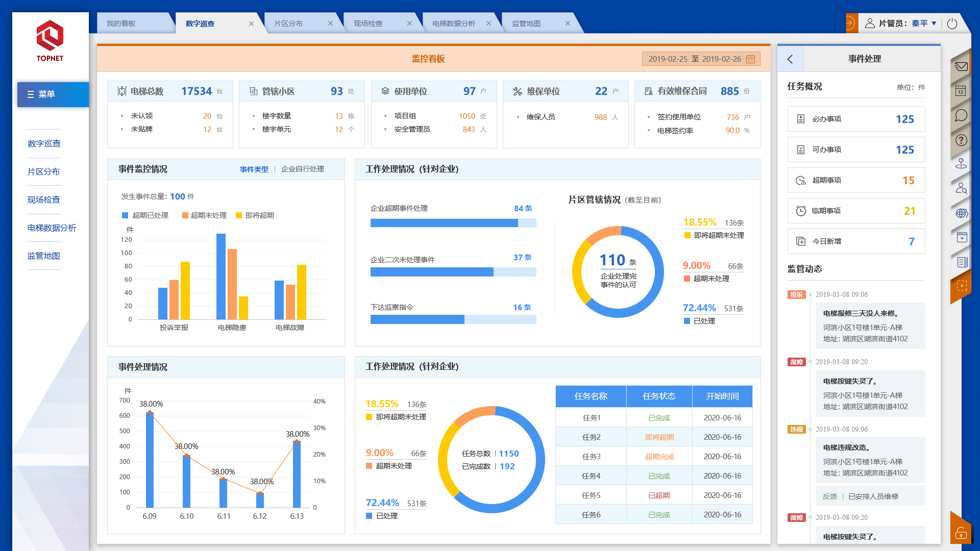Close the 片区分布 tab

pyautogui.click(x=330, y=23)
